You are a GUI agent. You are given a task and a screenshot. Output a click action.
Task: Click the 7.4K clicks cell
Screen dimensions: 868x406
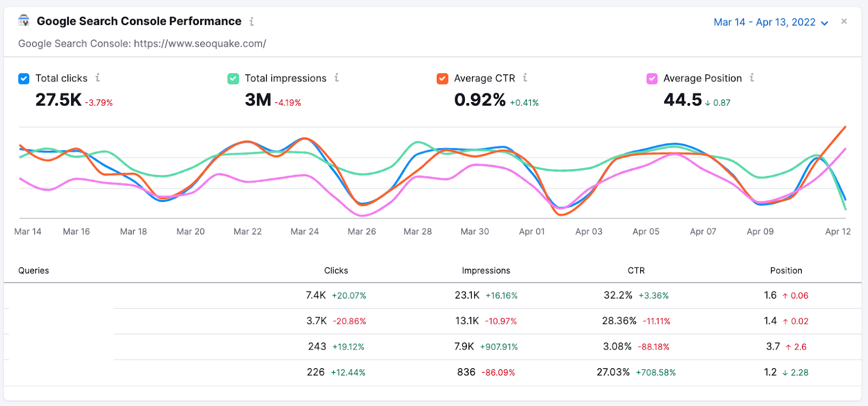[x=316, y=295]
